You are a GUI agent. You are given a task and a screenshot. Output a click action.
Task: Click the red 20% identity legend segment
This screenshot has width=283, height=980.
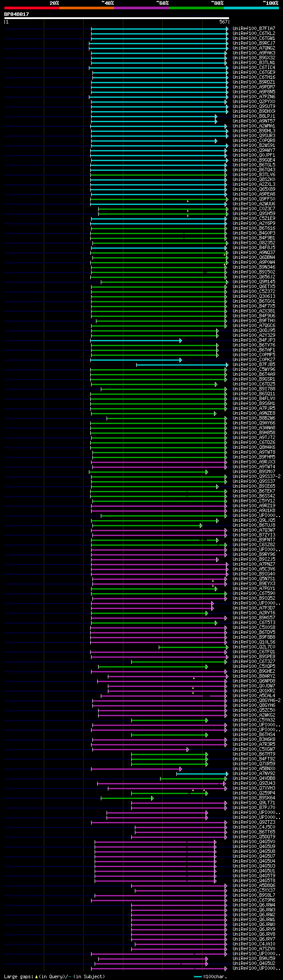coord(31,8)
